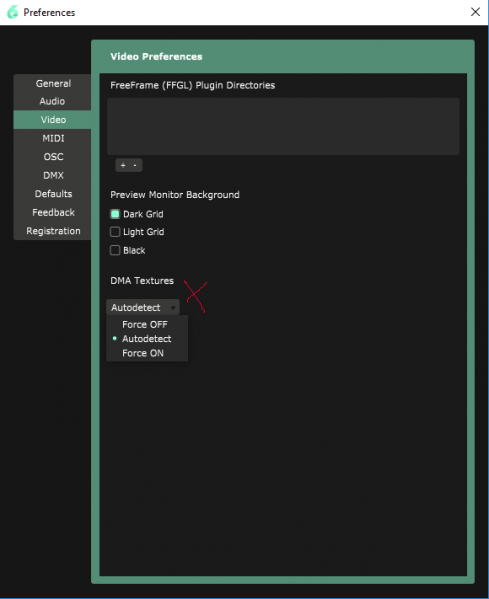489x599 pixels.
Task: Enable Light Grid preview background
Action: [115, 232]
